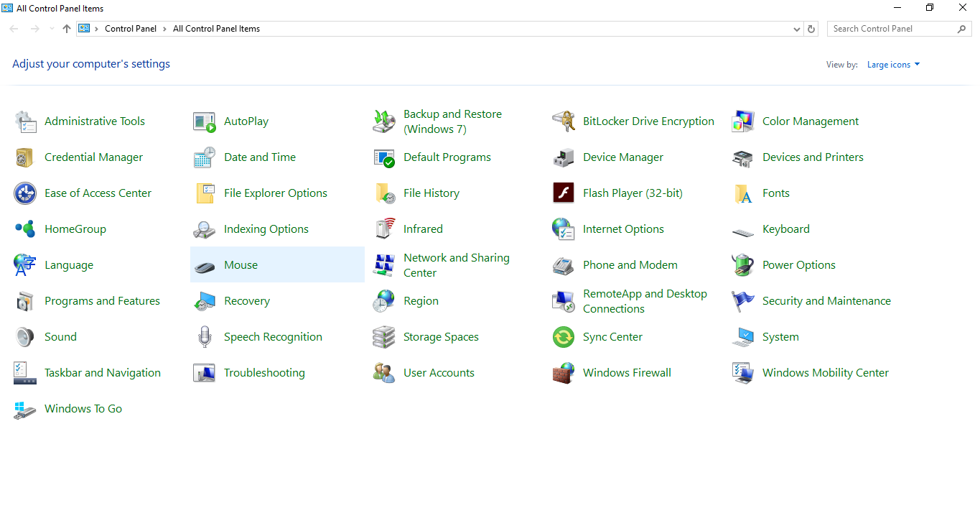Open the Administrative Tools icon

click(x=25, y=121)
